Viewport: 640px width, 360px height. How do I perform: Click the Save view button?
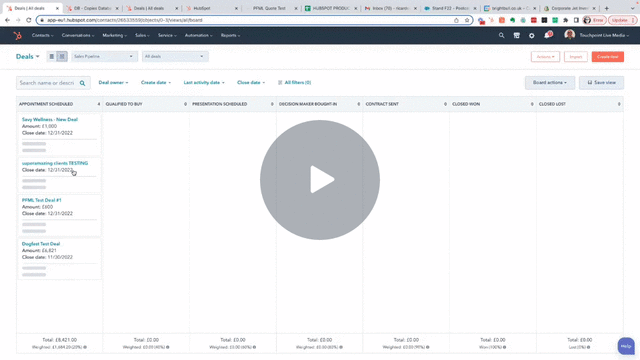pyautogui.click(x=601, y=82)
